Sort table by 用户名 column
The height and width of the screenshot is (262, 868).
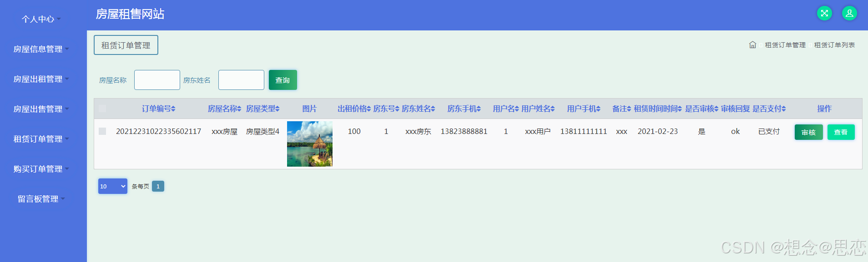coord(505,109)
